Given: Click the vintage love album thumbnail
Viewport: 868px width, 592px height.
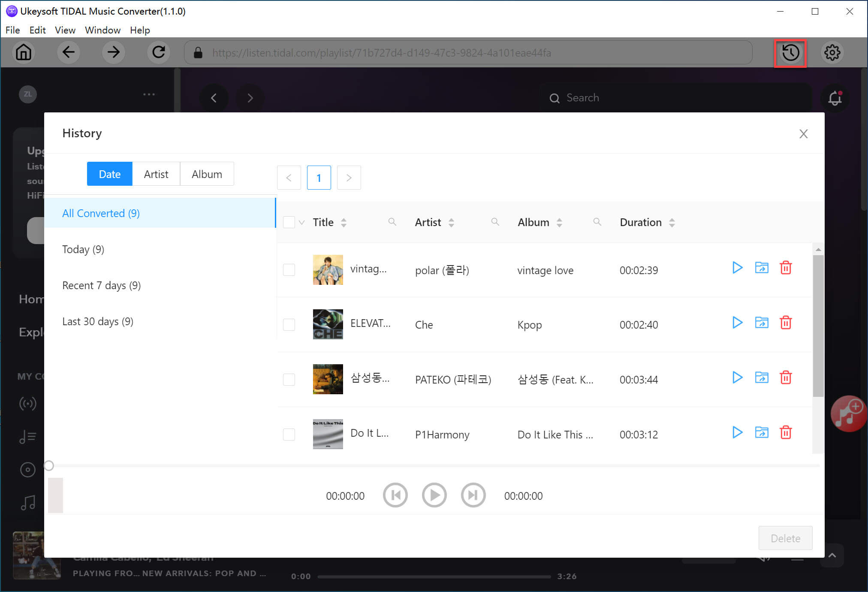Looking at the screenshot, I should click(328, 270).
